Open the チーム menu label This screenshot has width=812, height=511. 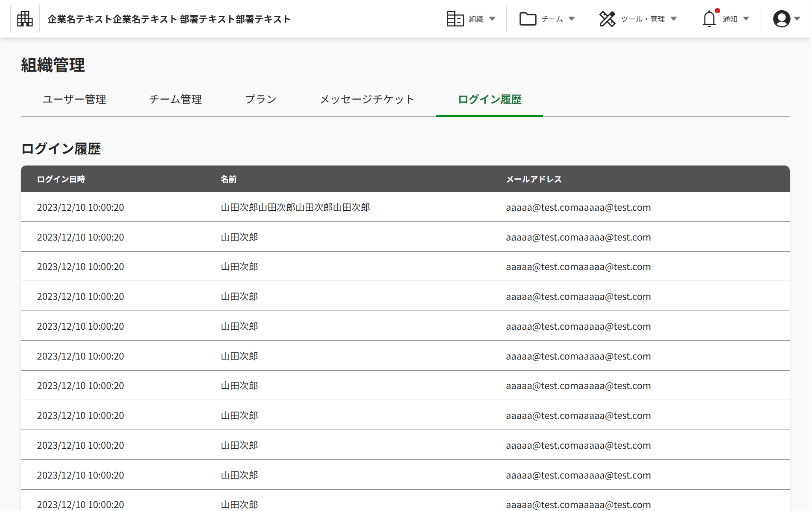(x=552, y=19)
